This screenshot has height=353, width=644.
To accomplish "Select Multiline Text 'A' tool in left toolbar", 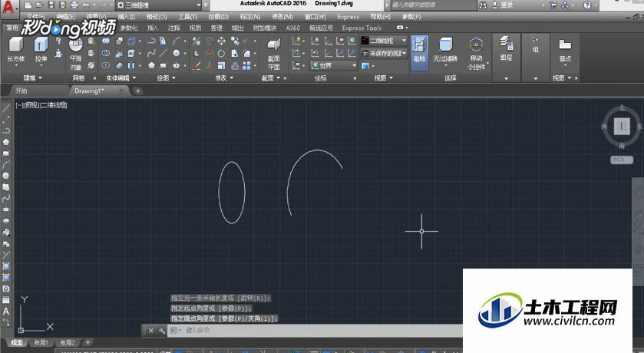I will (x=6, y=312).
